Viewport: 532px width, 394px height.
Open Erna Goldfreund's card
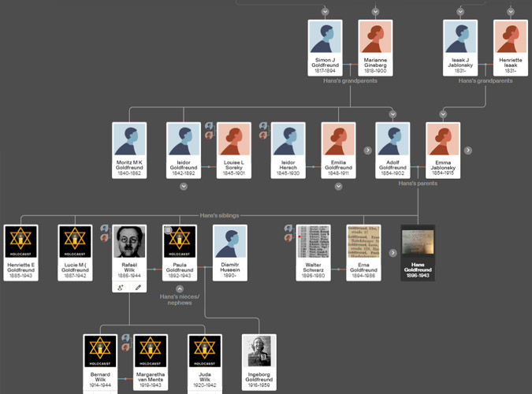point(363,253)
